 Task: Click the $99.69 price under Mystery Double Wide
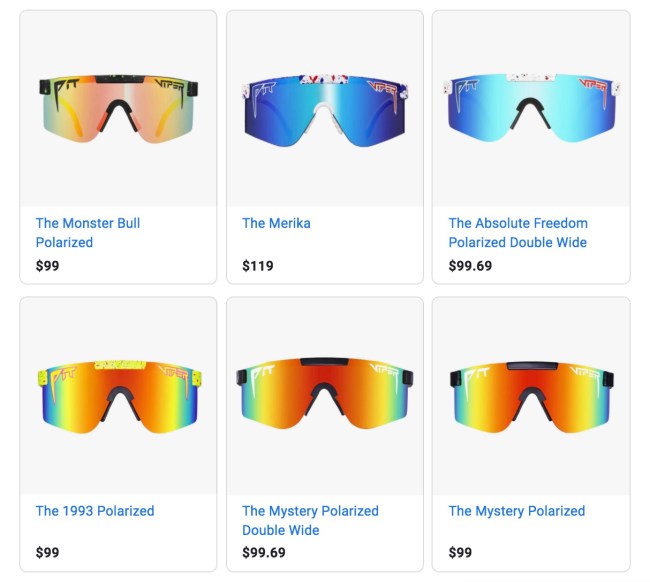point(264,553)
